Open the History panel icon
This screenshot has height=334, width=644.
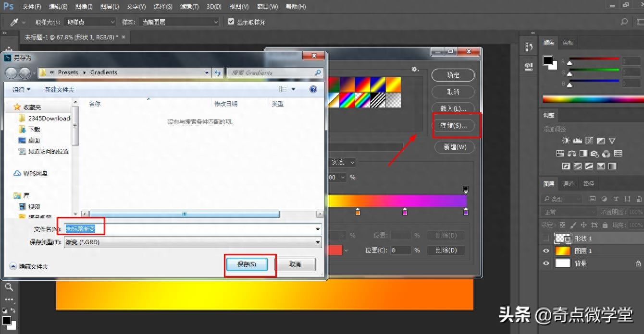529,47
